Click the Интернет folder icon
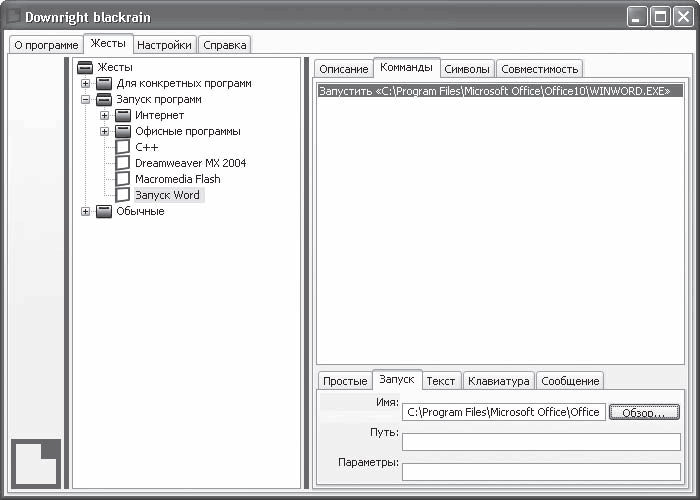 [x=123, y=115]
